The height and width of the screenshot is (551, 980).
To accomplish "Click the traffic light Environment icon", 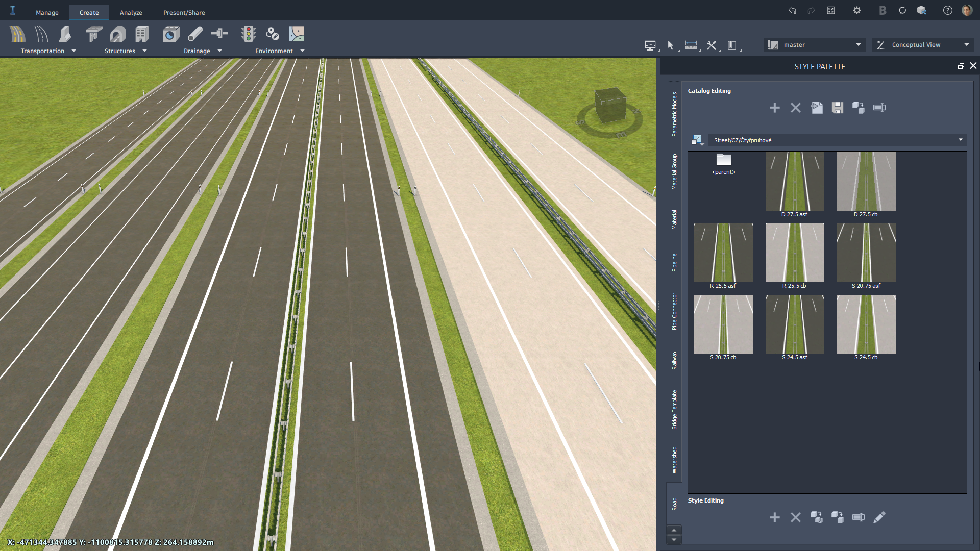I will 249,34.
